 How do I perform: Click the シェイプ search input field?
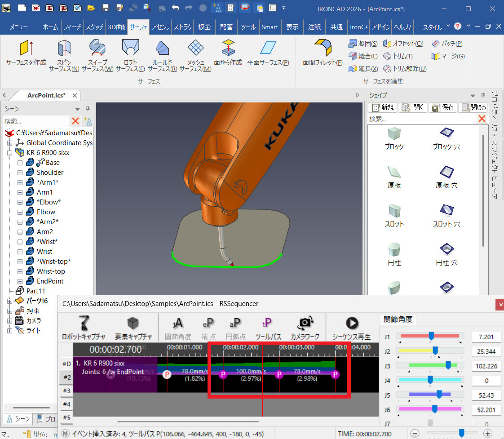pos(421,119)
